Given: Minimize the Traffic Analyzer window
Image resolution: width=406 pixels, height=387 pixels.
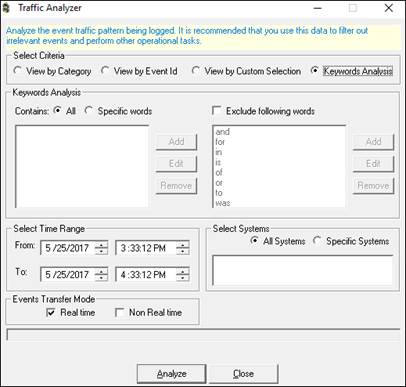Looking at the screenshot, I should point(318,8).
